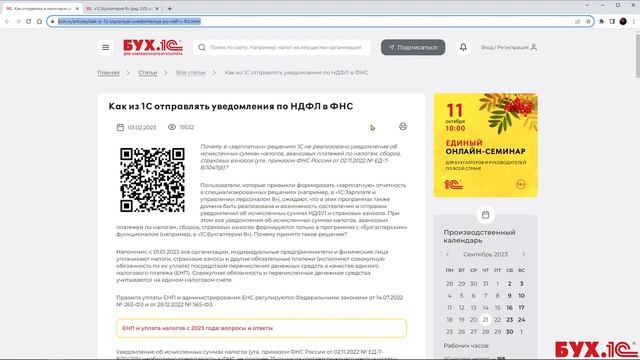640x360 pixels.
Task: Open browser extensions puzzle icon
Action: [602, 21]
